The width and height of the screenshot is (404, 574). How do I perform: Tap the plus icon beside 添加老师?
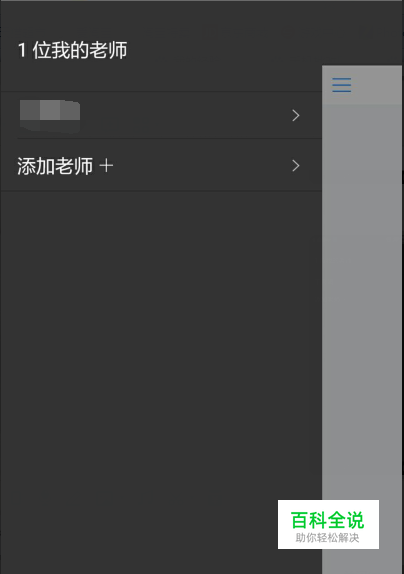(106, 166)
